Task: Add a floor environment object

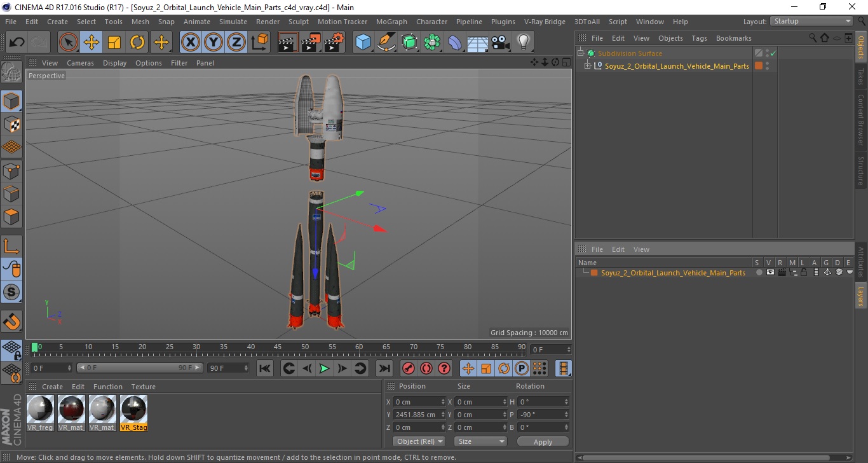Action: pos(478,43)
